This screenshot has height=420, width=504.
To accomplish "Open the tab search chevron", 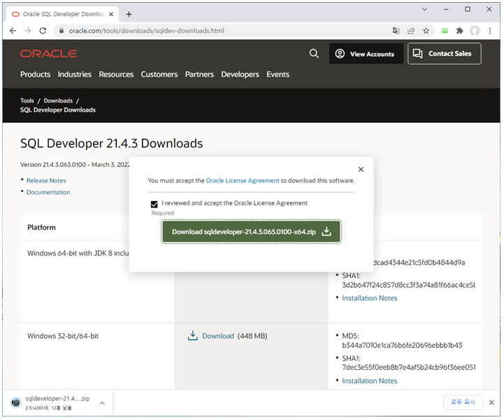I will tap(424, 9).
